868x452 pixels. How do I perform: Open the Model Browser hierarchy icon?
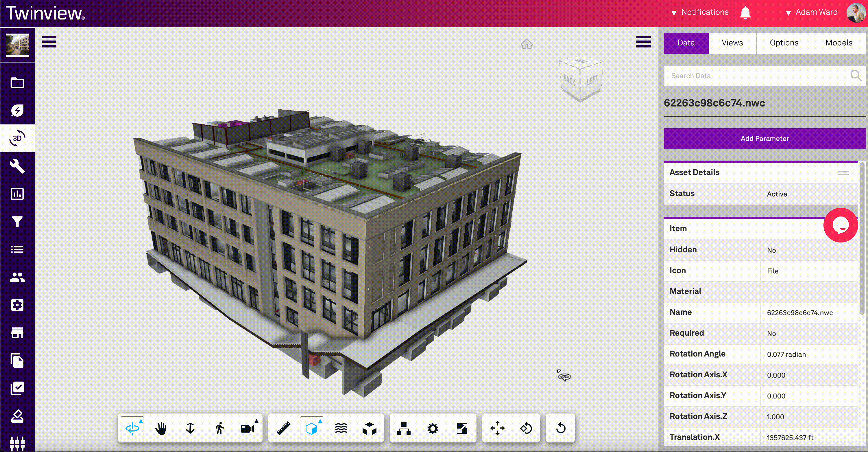tap(404, 428)
